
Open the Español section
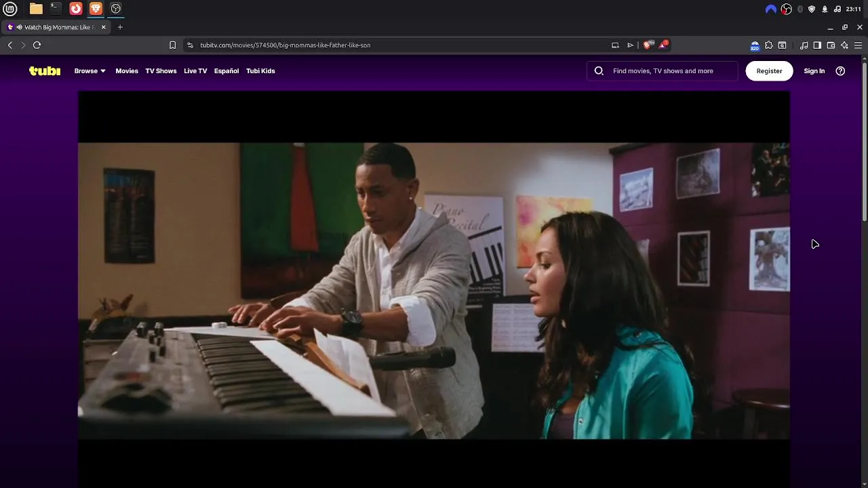(226, 70)
